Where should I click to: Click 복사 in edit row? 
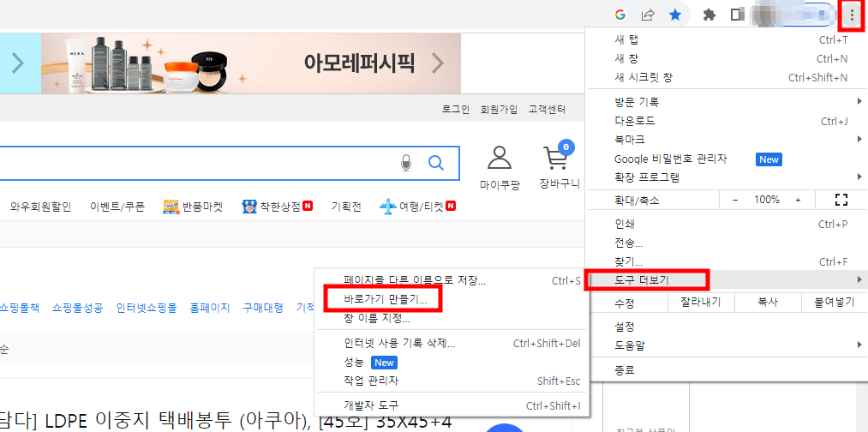pyautogui.click(x=768, y=303)
